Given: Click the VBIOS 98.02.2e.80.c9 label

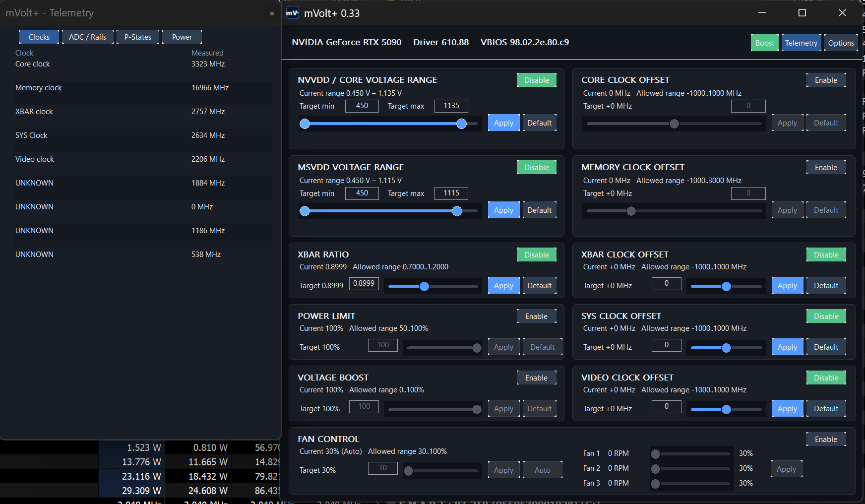Looking at the screenshot, I should click(525, 42).
